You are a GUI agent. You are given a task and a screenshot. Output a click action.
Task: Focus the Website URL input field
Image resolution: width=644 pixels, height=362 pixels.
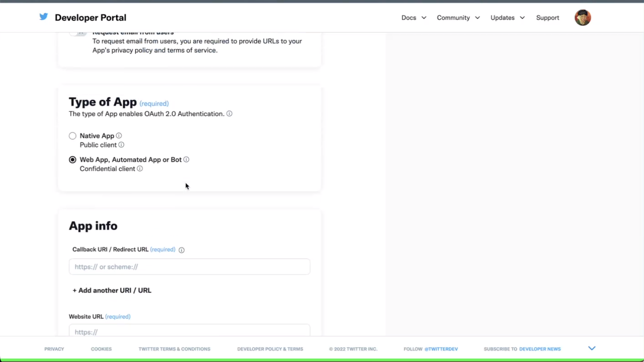pyautogui.click(x=190, y=330)
